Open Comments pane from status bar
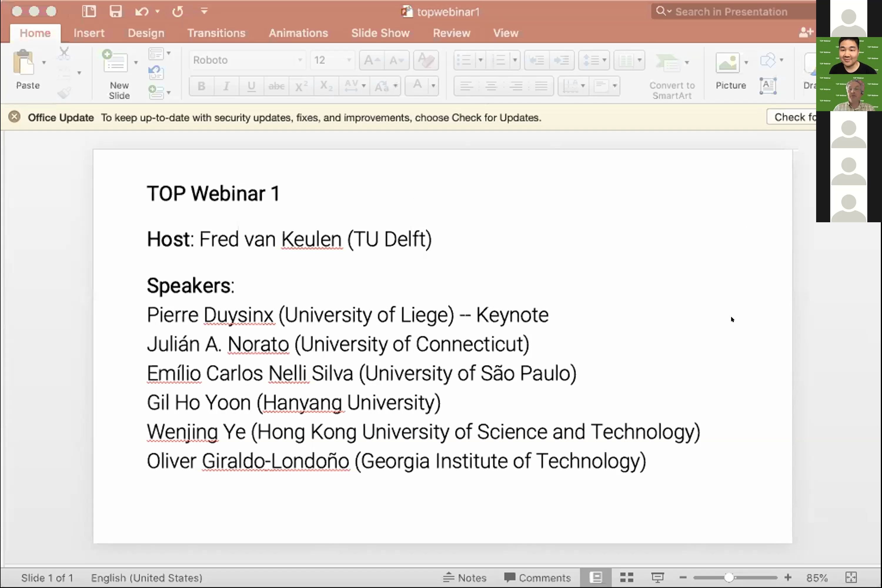The image size is (882, 588). (537, 577)
